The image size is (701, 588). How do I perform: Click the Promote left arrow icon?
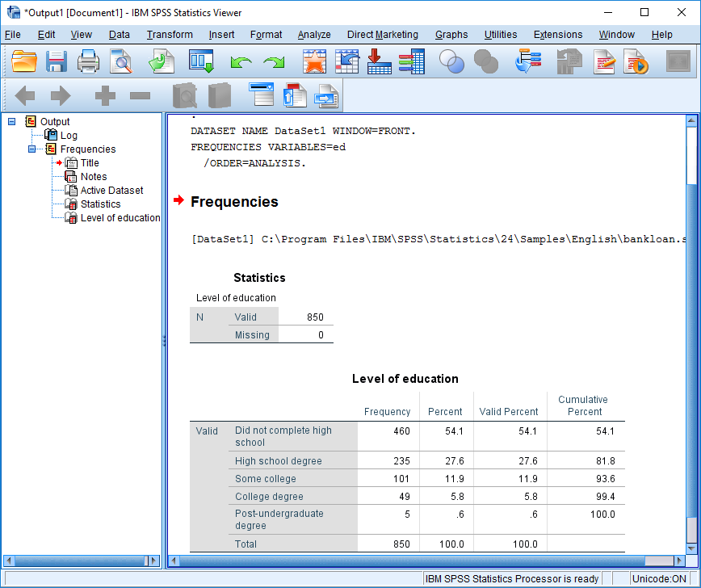[x=24, y=95]
